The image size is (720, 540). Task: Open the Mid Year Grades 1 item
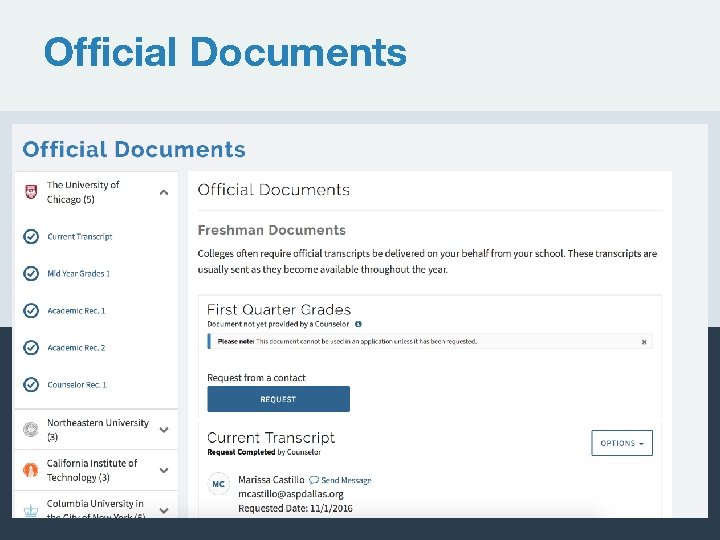pyautogui.click(x=79, y=274)
